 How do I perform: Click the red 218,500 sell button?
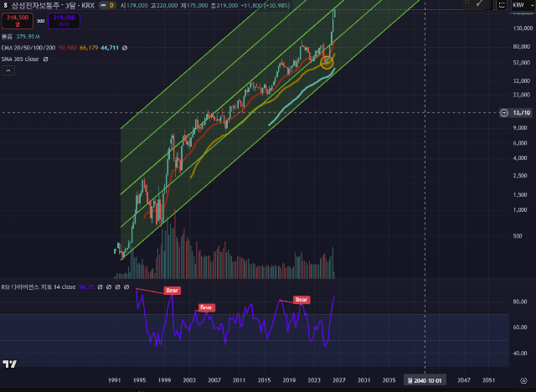[x=18, y=20]
